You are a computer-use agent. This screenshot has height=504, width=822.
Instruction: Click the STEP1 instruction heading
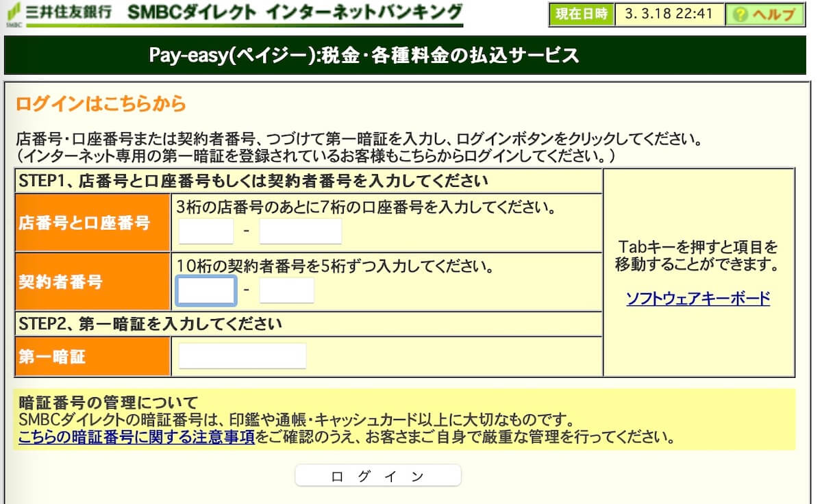[x=253, y=181]
